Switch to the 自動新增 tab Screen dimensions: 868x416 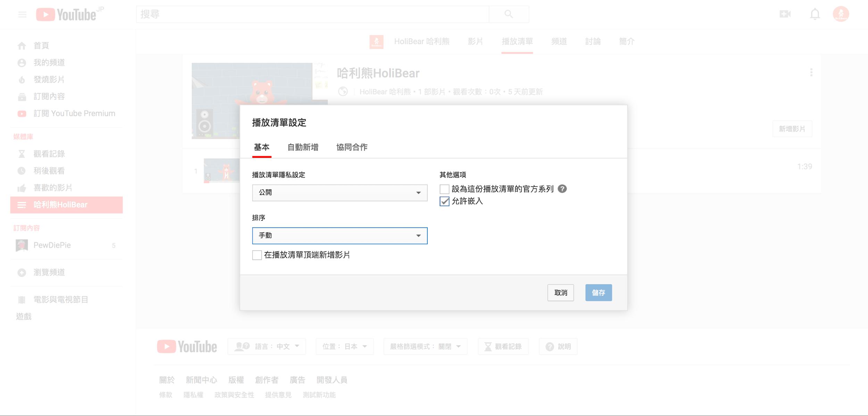303,147
